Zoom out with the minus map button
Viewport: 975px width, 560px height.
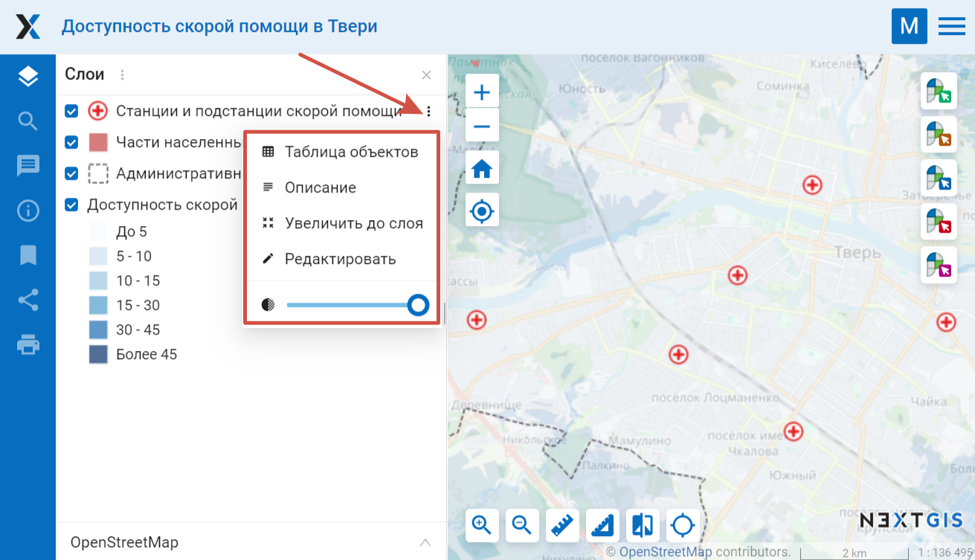tap(482, 126)
